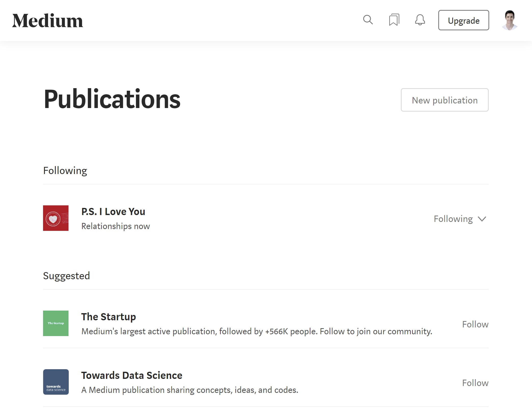Click the Medium wordmark logo
Viewport: 532px width, 412px height.
[x=48, y=20]
